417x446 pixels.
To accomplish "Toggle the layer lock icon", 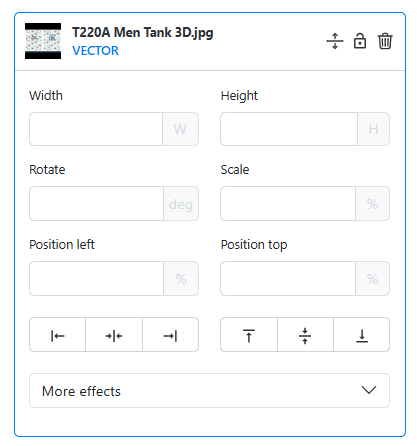I will (x=360, y=41).
